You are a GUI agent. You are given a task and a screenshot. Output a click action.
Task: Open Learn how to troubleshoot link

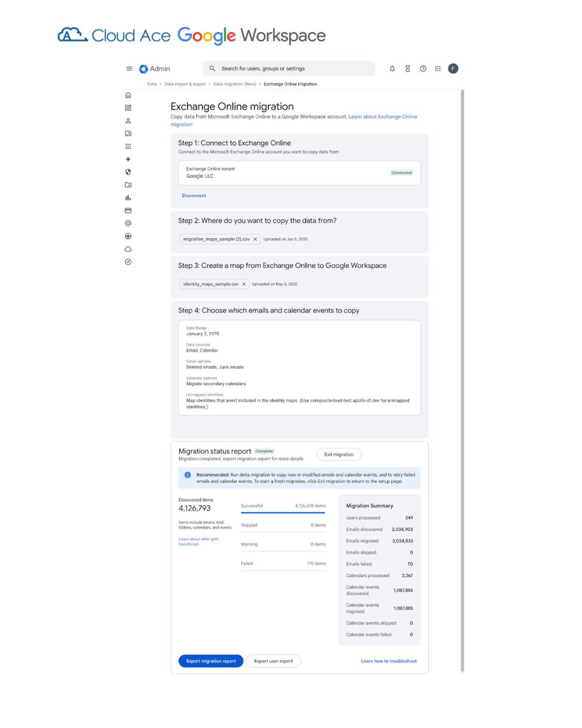click(x=388, y=661)
